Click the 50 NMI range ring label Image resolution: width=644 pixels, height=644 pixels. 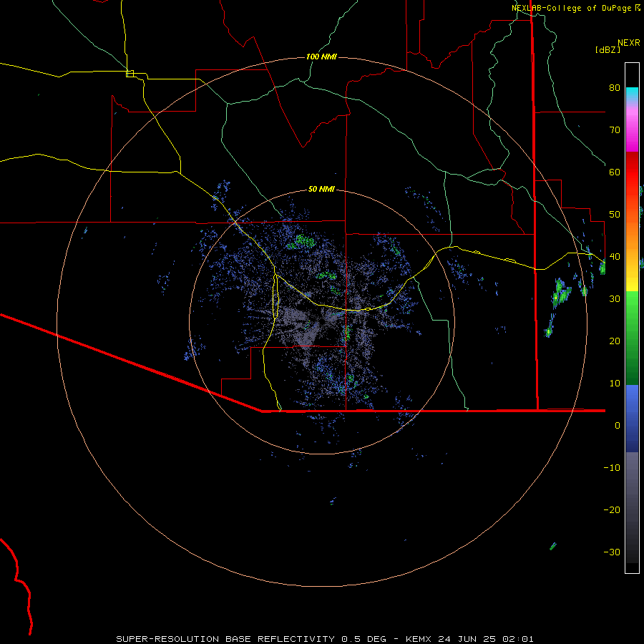pyautogui.click(x=321, y=189)
